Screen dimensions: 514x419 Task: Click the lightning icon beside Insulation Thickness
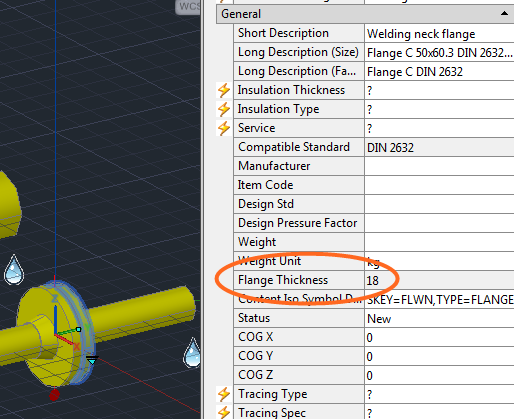click(x=224, y=90)
